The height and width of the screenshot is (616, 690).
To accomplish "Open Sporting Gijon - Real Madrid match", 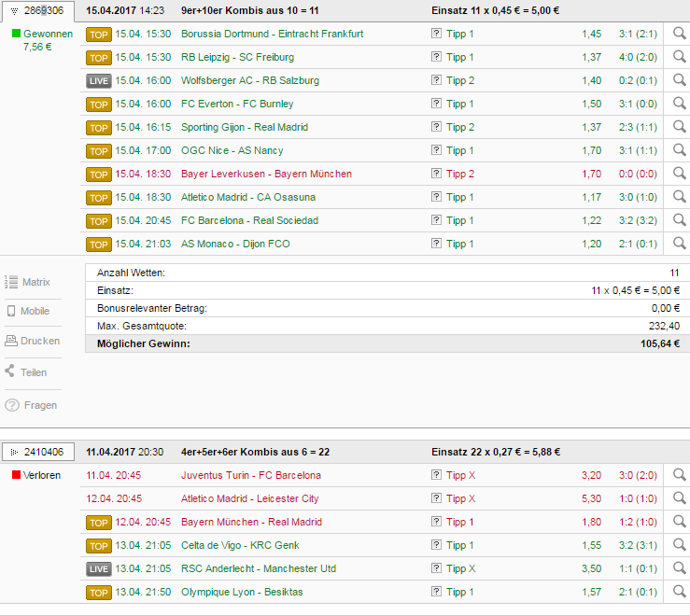I will tap(245, 127).
